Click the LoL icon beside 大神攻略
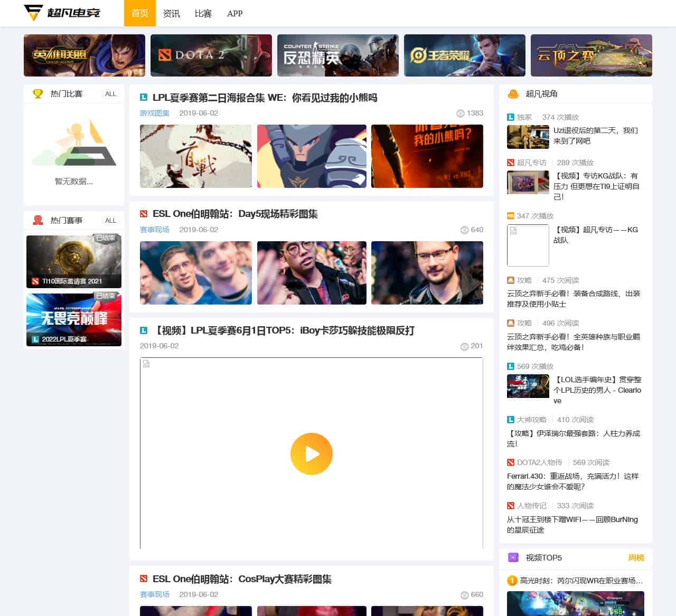The width and height of the screenshot is (676, 616). tap(511, 420)
